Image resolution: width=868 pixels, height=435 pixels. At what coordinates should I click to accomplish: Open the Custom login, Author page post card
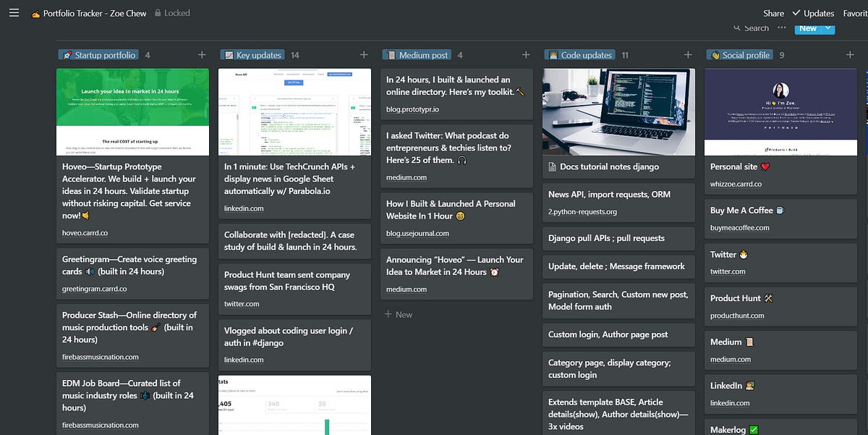pos(618,334)
